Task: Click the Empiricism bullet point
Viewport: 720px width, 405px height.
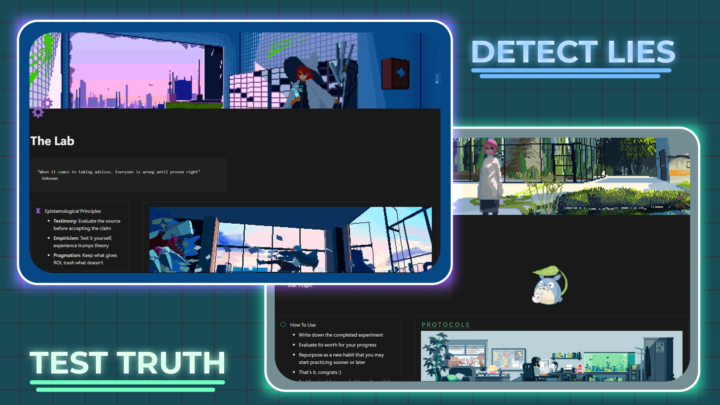Action: tap(83, 242)
